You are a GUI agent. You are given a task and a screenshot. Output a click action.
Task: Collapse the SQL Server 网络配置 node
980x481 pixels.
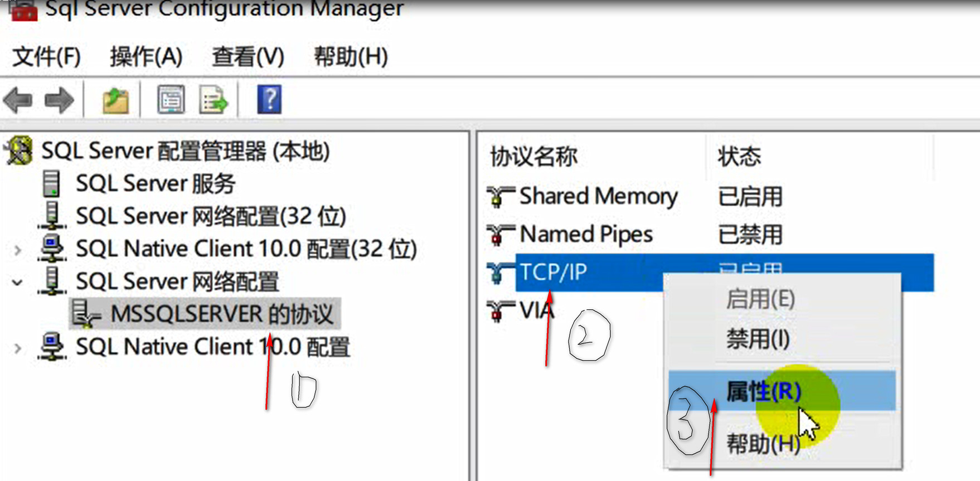pyautogui.click(x=18, y=282)
